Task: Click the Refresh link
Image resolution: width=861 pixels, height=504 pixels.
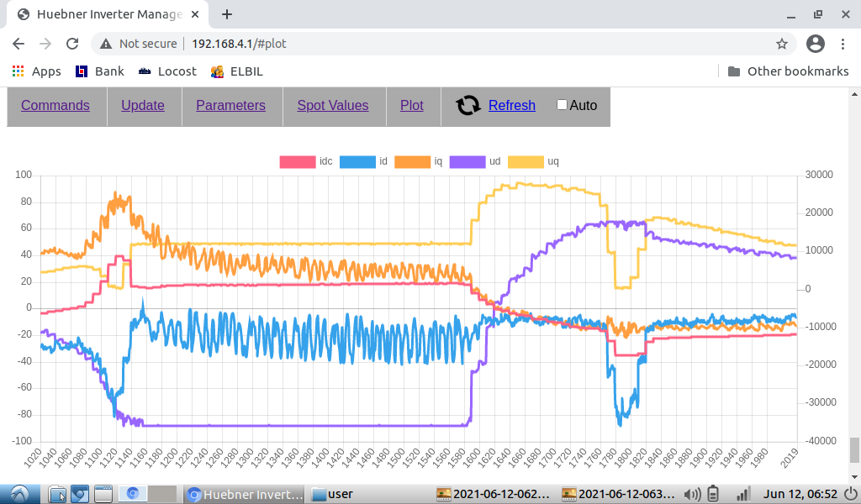Action: [511, 106]
